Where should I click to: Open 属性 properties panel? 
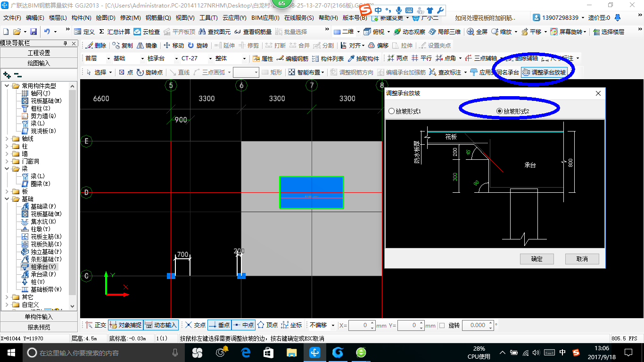[263, 59]
